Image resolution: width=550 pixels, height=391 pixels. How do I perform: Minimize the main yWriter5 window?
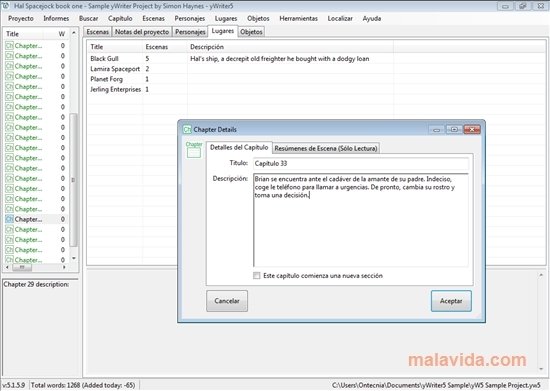pos(505,6)
